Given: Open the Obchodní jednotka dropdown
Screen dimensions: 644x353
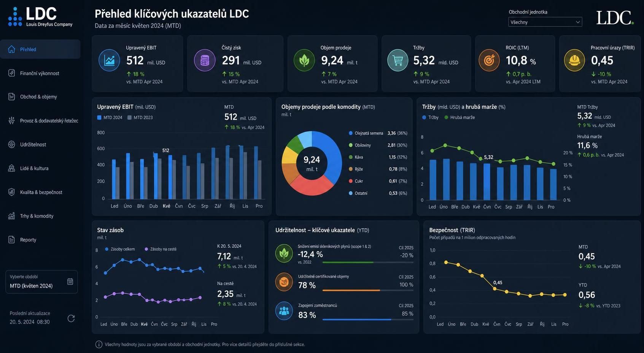Looking at the screenshot, I should pyautogui.click(x=545, y=22).
